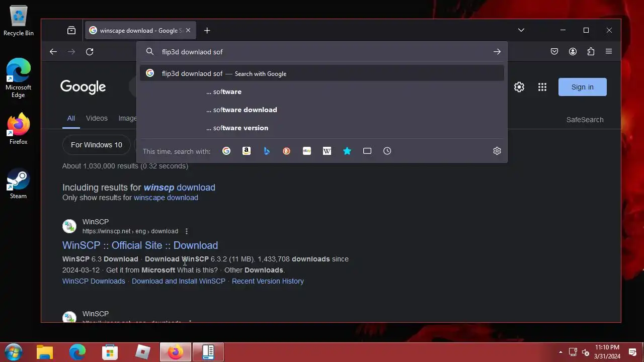Search open tabs using the tab icon
The width and height of the screenshot is (644, 362).
pyautogui.click(x=367, y=151)
